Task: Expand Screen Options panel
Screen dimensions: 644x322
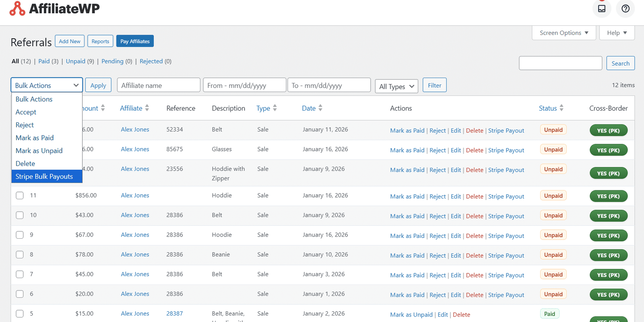Action: pyautogui.click(x=564, y=33)
